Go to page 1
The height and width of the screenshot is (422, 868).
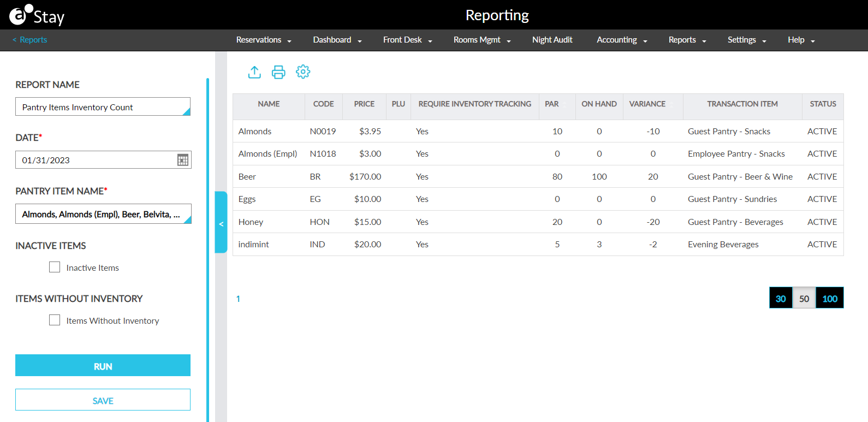tap(238, 299)
